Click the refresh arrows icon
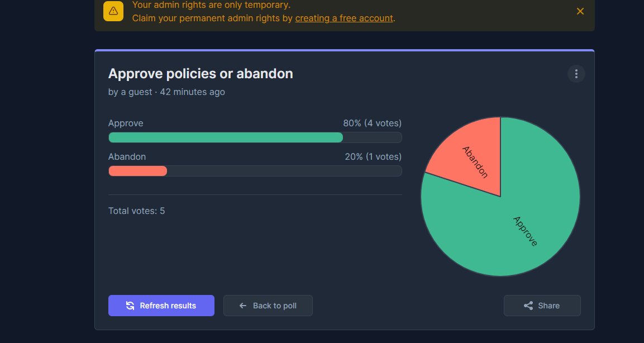This screenshot has width=644, height=343. coord(130,306)
